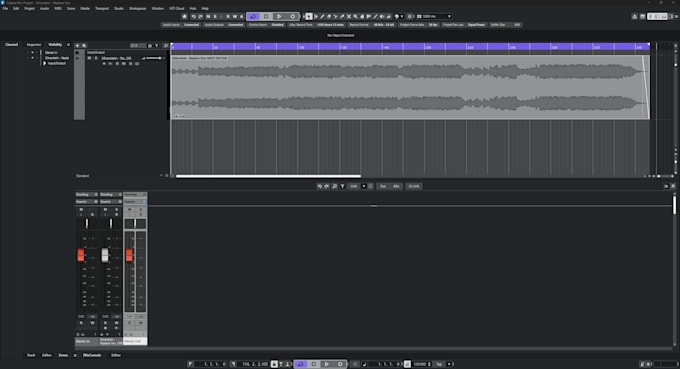Viewport: 680px width, 369px height.
Task: Solo the Silverstein audio track
Action: pyautogui.click(x=96, y=58)
